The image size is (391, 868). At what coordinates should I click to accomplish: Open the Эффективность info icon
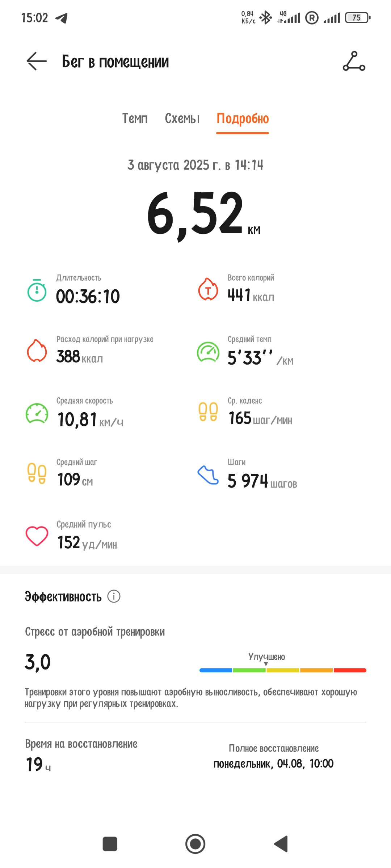(114, 596)
